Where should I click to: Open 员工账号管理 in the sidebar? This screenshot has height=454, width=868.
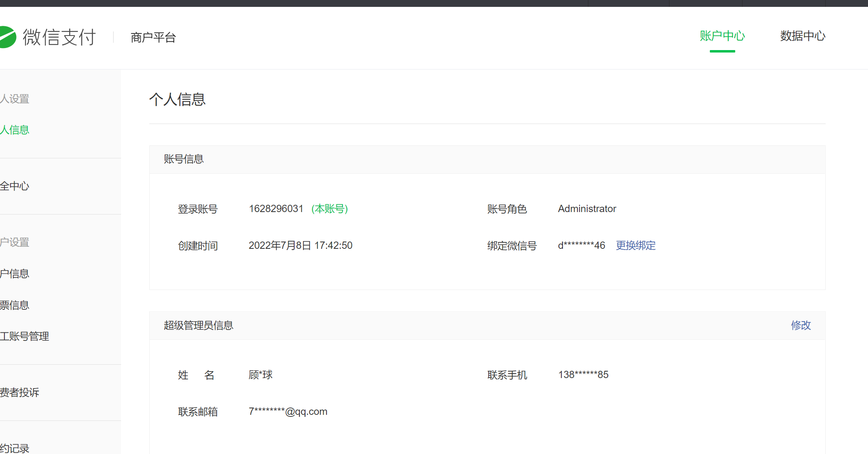click(25, 336)
